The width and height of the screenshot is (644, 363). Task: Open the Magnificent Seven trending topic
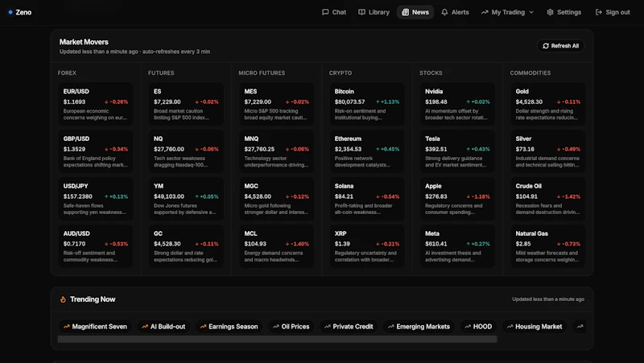95,327
